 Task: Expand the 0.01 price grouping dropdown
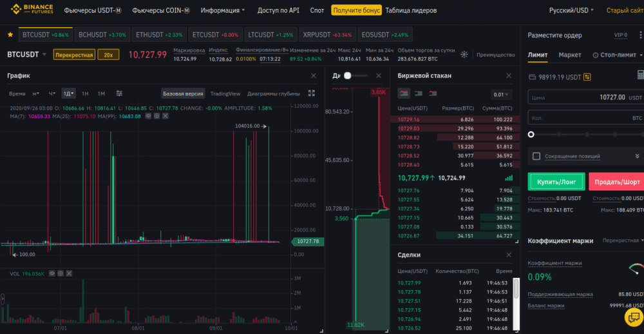point(502,94)
